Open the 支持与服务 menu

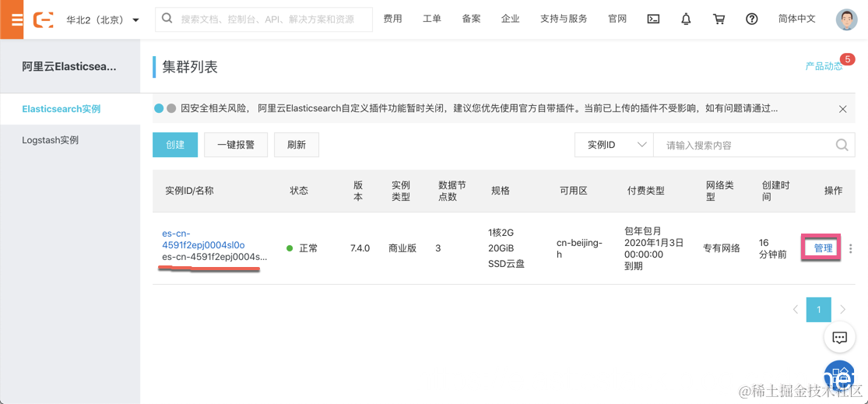coord(564,19)
